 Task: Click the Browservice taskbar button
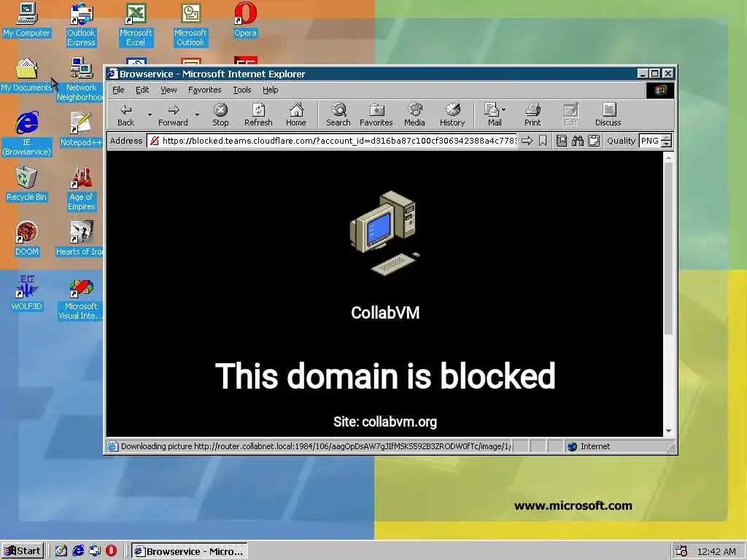[x=190, y=551]
